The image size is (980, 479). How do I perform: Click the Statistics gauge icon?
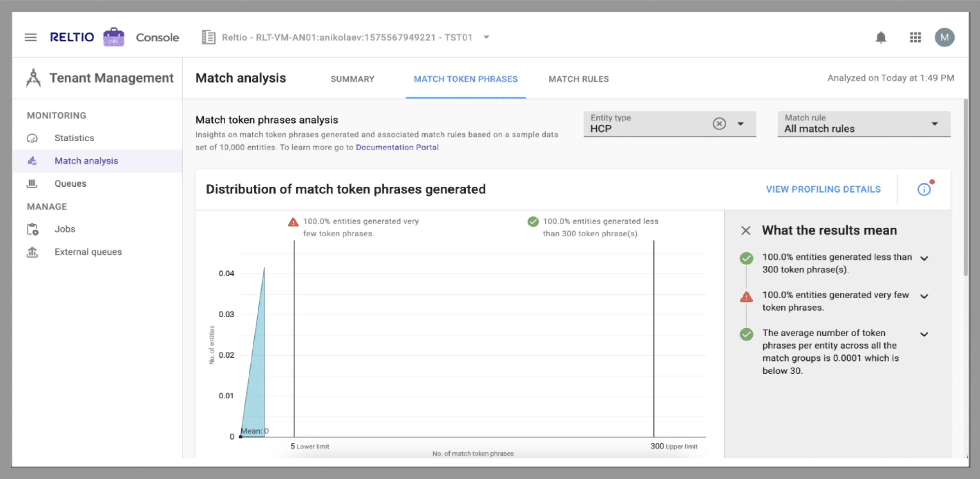pos(32,138)
